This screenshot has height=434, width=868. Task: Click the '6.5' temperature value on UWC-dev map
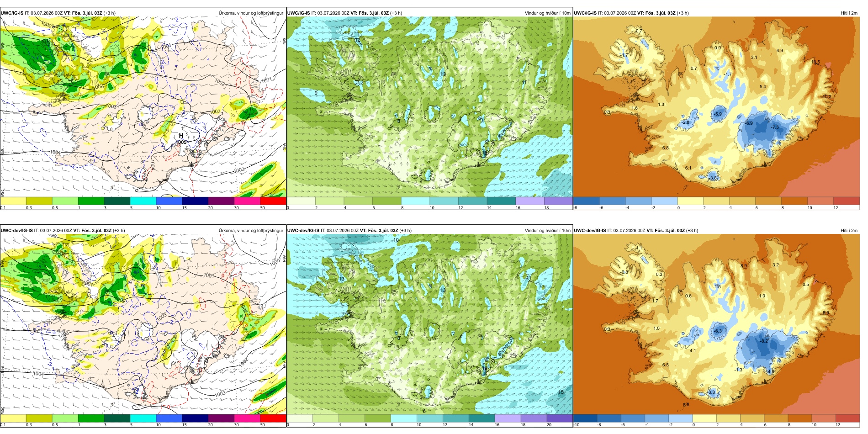(666, 365)
